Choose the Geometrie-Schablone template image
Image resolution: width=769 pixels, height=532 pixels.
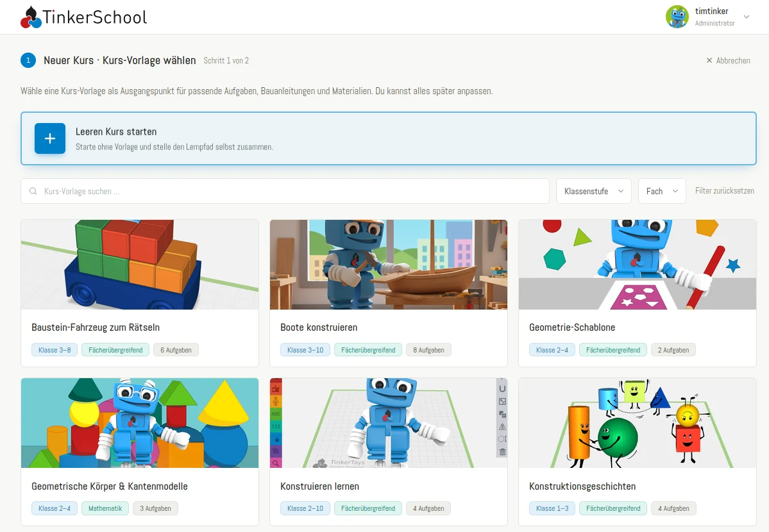637,265
